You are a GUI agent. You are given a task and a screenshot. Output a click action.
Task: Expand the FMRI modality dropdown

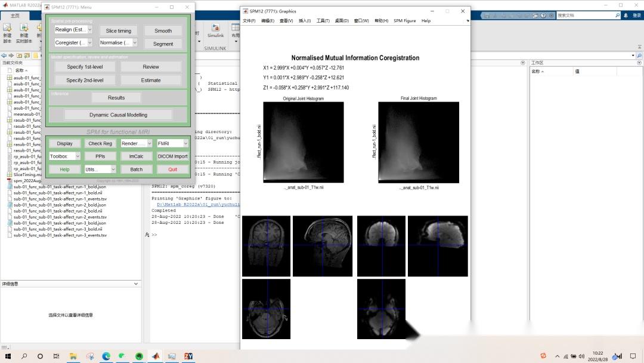click(x=172, y=143)
